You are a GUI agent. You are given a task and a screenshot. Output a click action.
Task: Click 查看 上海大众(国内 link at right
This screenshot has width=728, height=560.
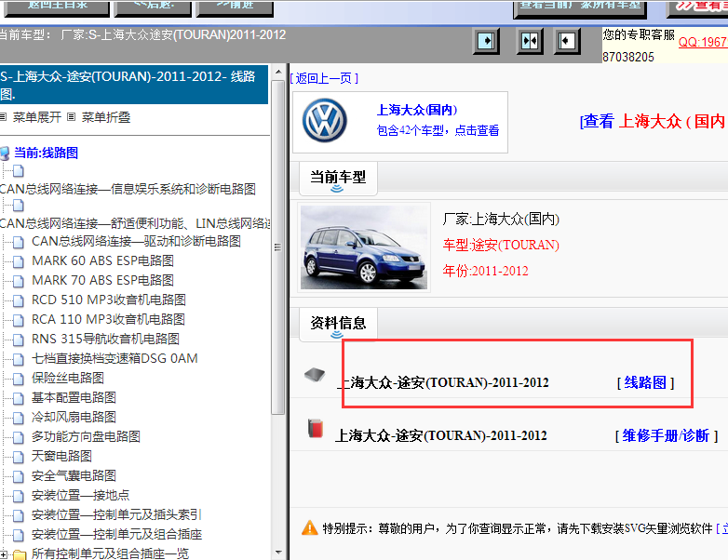pos(654,122)
